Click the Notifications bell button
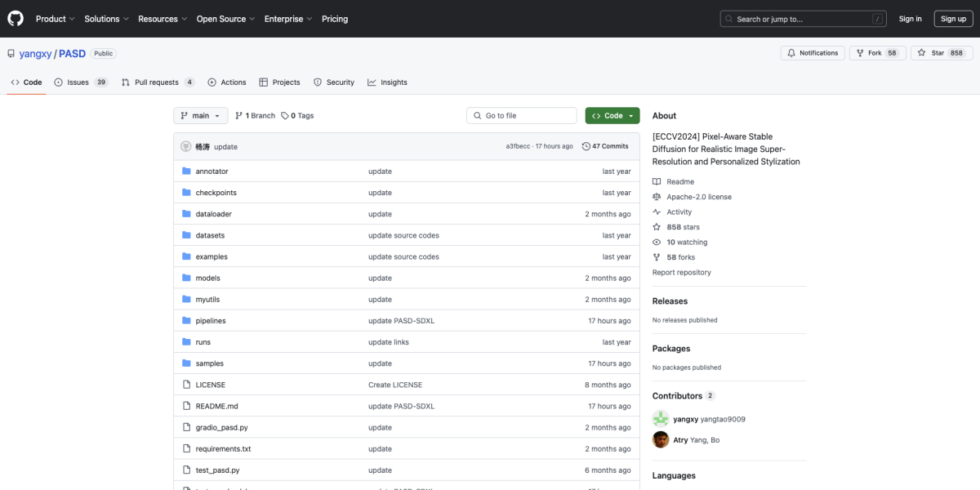This screenshot has height=490, width=980. [x=813, y=53]
